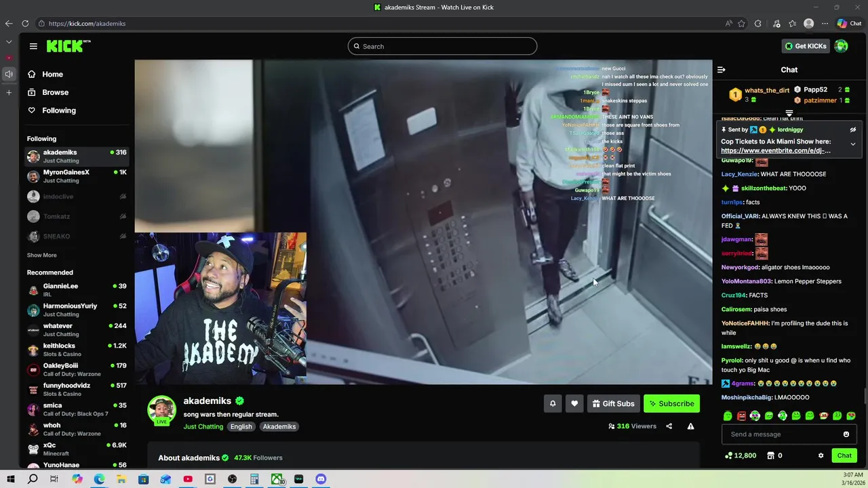
Task: Open Edge Copilot Chat button
Action: (x=850, y=24)
